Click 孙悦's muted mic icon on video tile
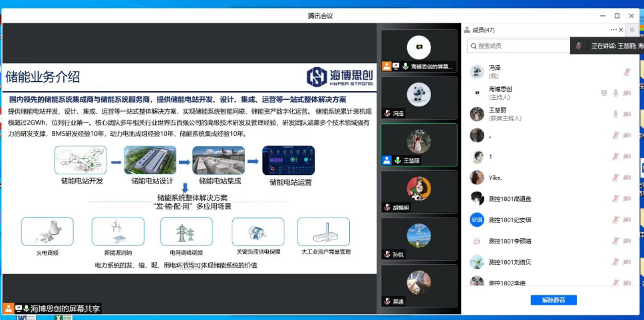Viewport: 644px width, 320px height. pos(387,255)
